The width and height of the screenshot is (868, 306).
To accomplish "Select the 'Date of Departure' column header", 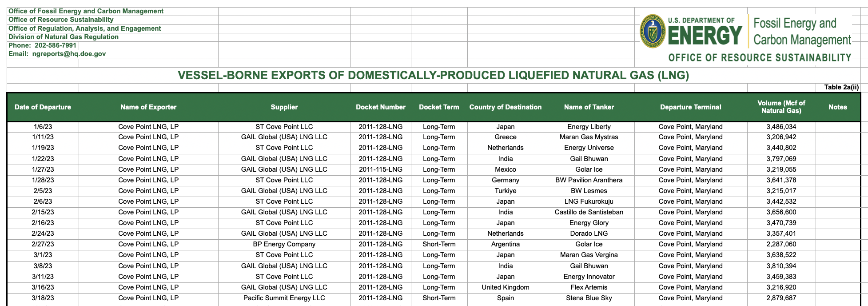I will point(43,107).
